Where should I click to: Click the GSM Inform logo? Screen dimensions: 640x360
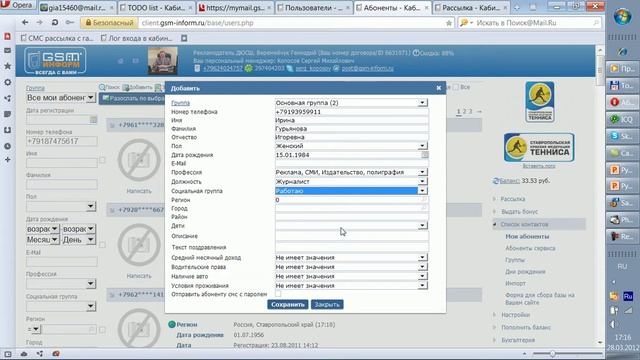(x=55, y=61)
